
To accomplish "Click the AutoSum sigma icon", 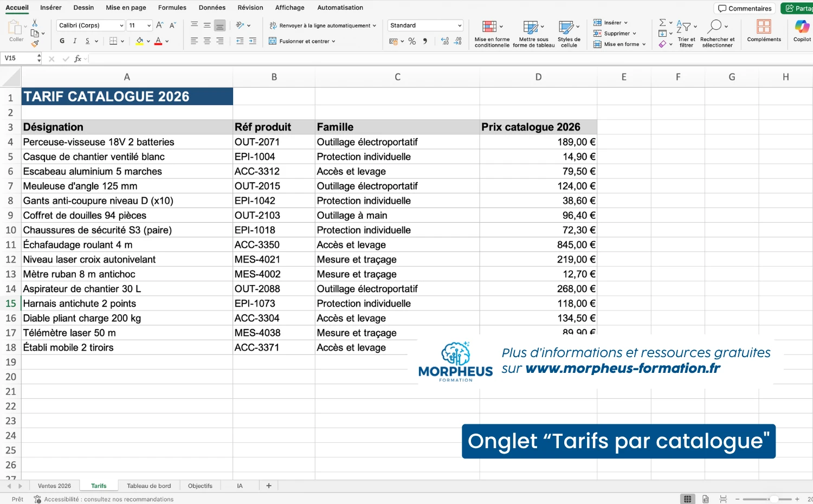I will click(662, 23).
